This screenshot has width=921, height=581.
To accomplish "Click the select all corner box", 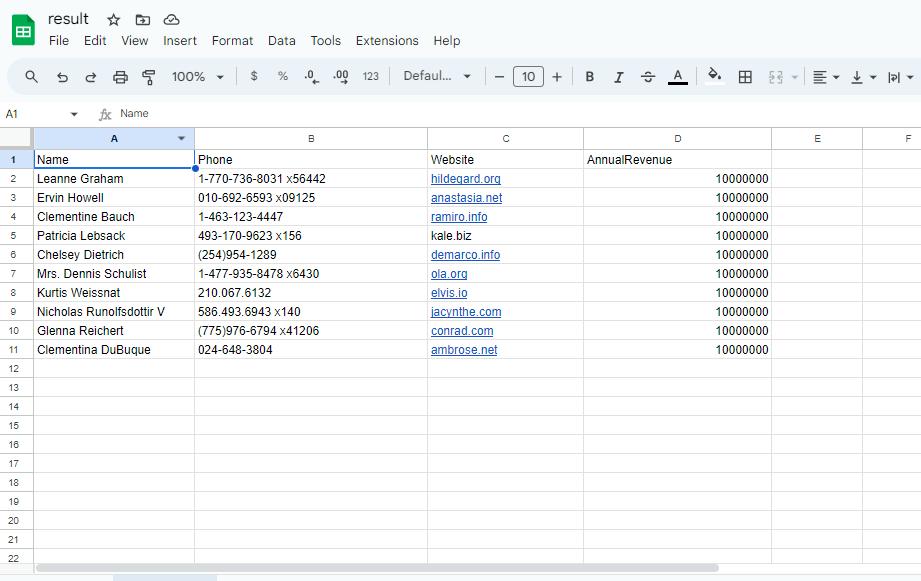I will coord(16,138).
